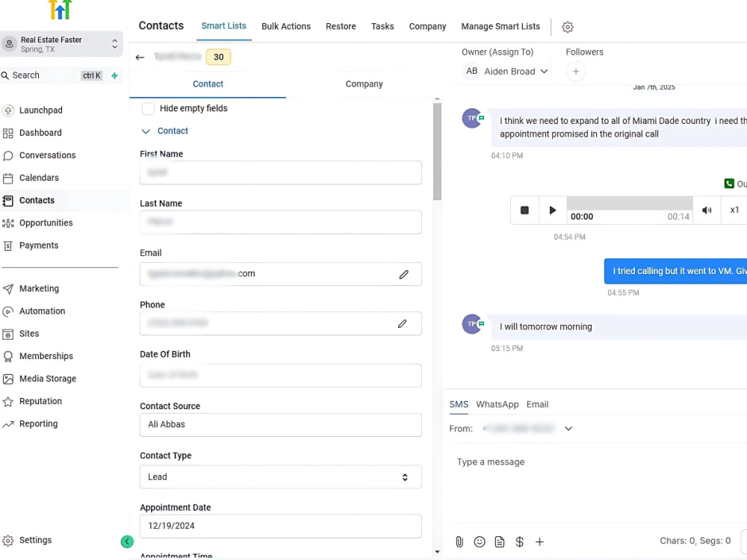This screenshot has height=560, width=747.
Task: Open Contacts settings gear icon
Action: [568, 27]
